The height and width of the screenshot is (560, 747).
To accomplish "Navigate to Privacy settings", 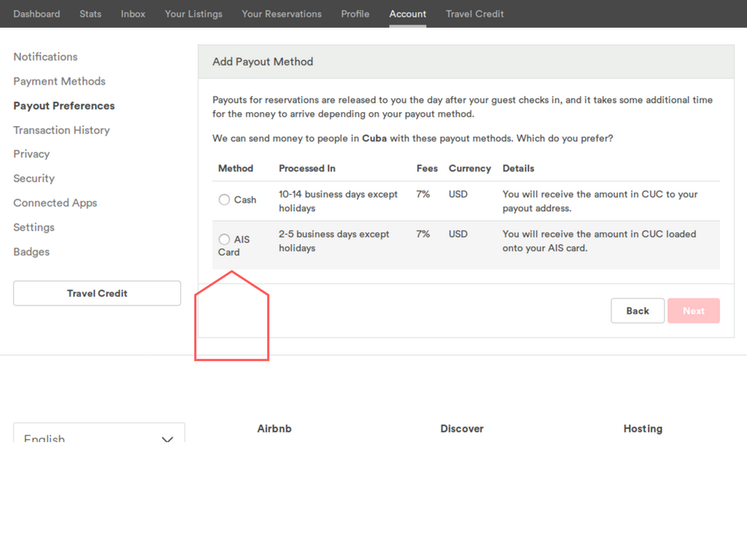I will [x=31, y=154].
